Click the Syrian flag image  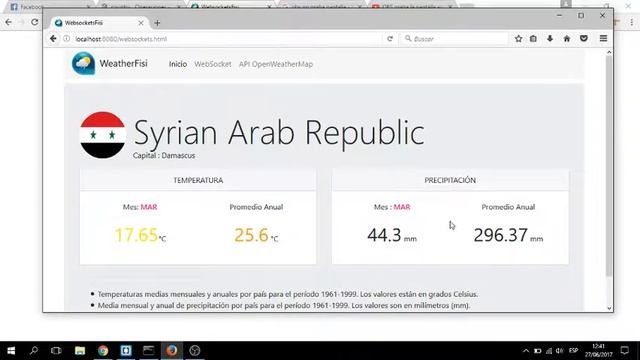pyautogui.click(x=102, y=135)
